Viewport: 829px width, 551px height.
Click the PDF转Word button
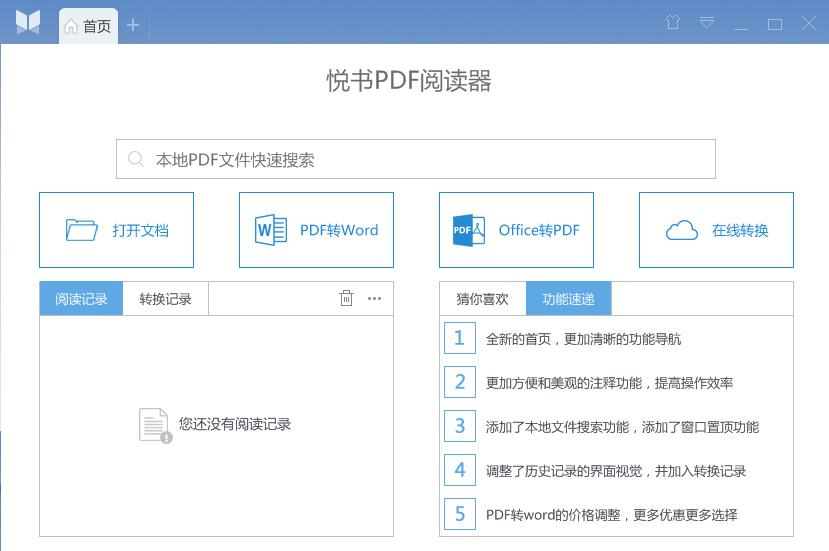tap(316, 230)
